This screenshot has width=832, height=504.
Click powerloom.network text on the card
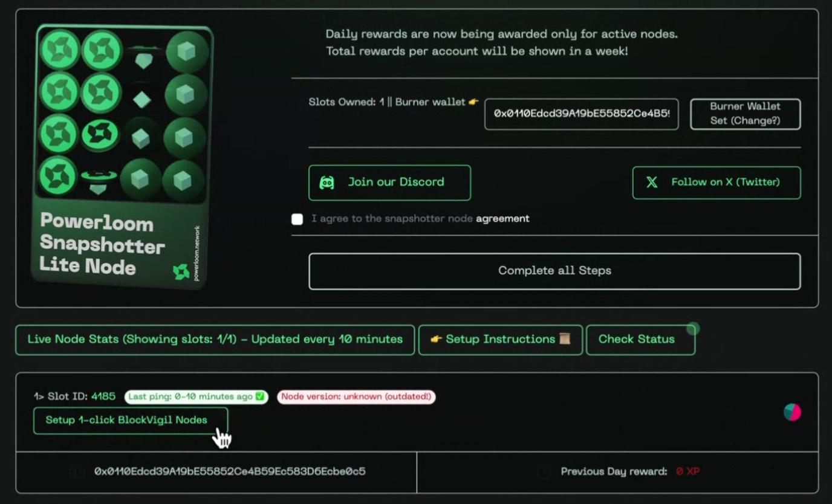[197, 253]
